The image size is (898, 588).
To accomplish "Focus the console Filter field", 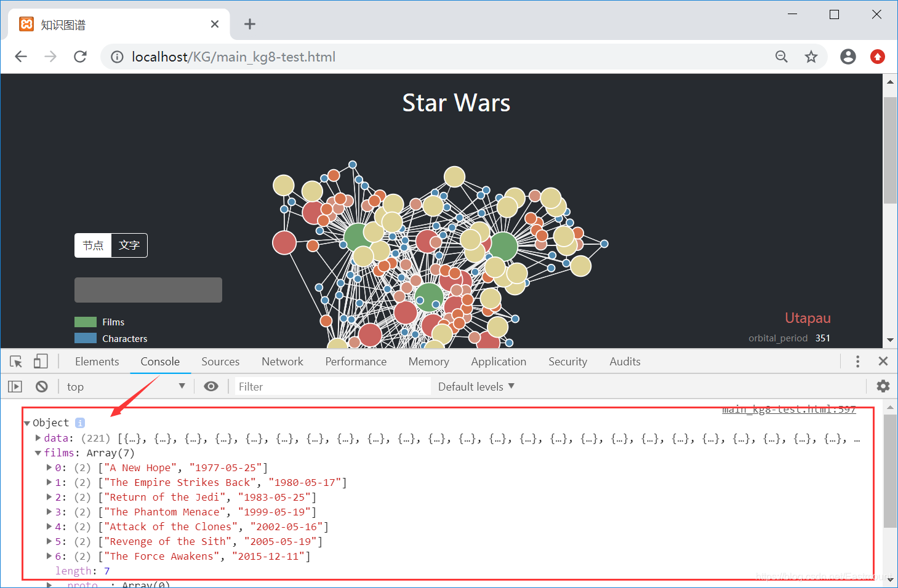I will coord(332,386).
